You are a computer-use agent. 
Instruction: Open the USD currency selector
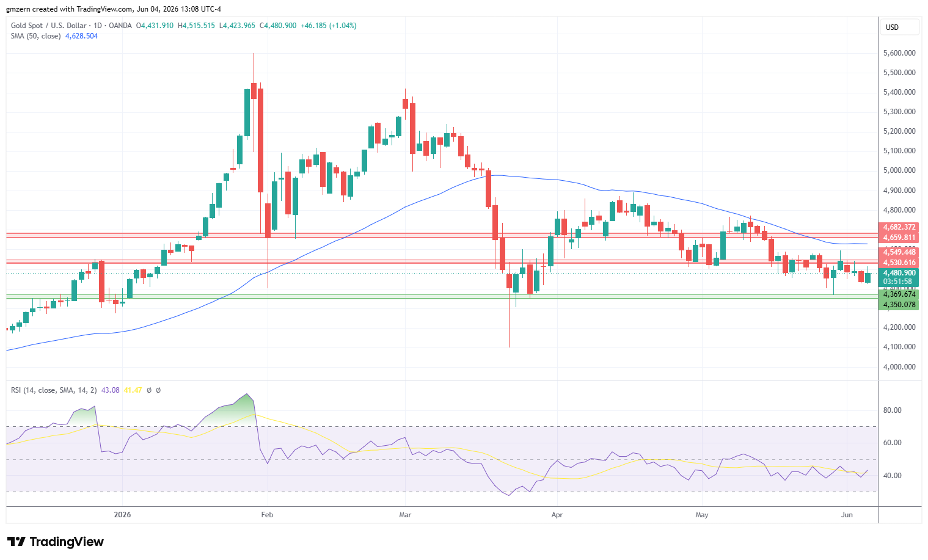coord(900,27)
